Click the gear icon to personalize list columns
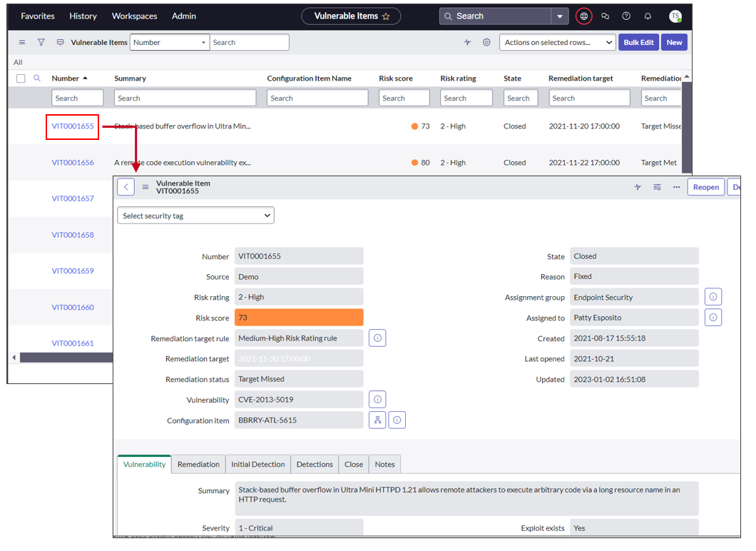Screen dimensions: 756x551 click(486, 42)
